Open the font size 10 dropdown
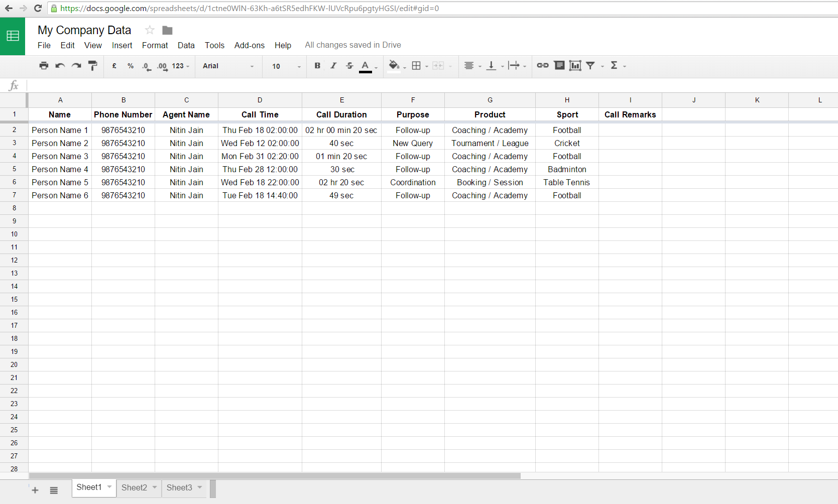Screen dimensions: 838x504 tap(286, 66)
